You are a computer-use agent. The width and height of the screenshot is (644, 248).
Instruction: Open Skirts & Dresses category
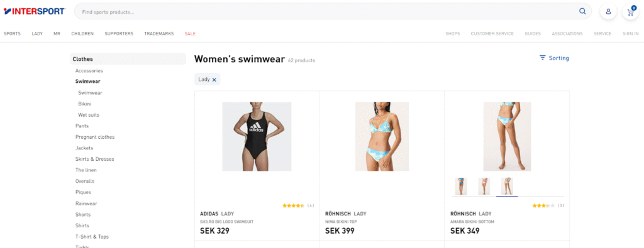tap(94, 159)
